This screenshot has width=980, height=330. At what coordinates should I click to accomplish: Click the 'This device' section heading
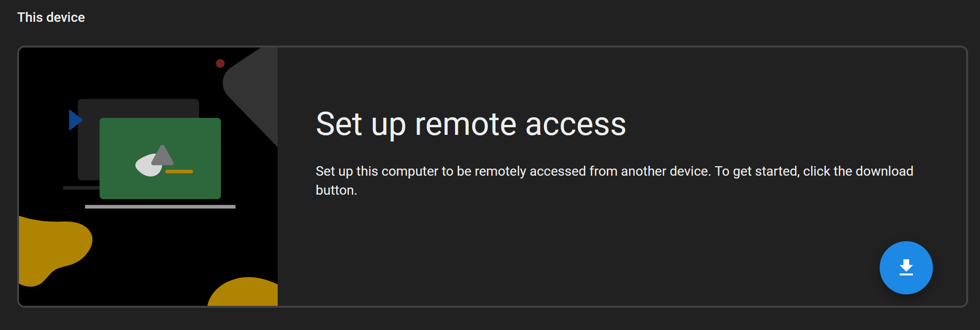pos(51,18)
